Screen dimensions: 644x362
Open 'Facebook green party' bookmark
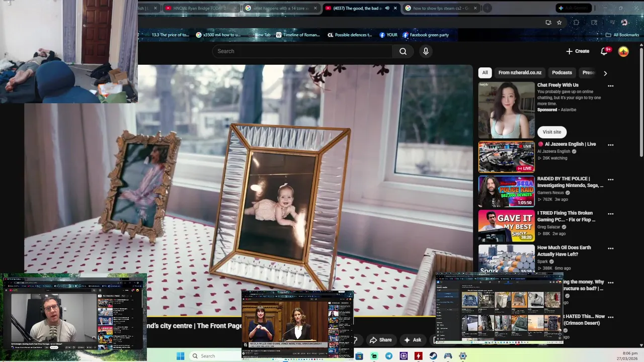click(x=425, y=35)
